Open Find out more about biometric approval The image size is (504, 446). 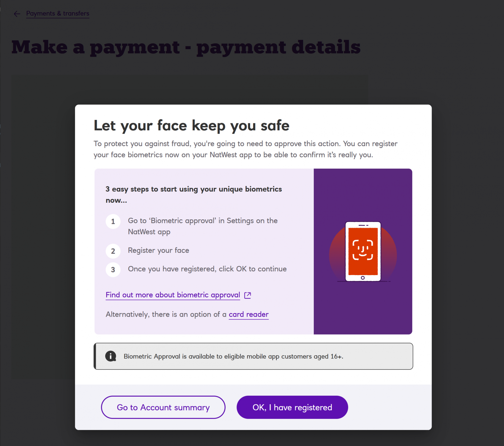click(173, 295)
